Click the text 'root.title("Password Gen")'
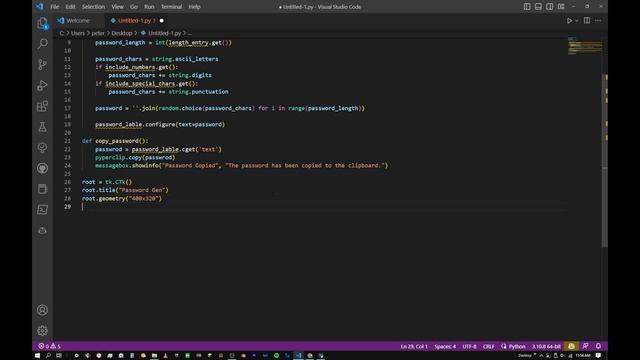The image size is (640, 360). (x=125, y=190)
